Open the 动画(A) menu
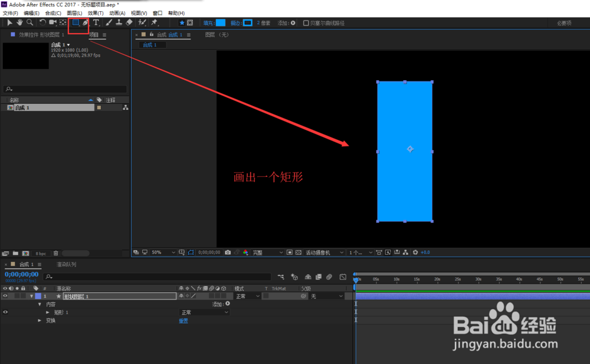The image size is (590, 364). 117,13
